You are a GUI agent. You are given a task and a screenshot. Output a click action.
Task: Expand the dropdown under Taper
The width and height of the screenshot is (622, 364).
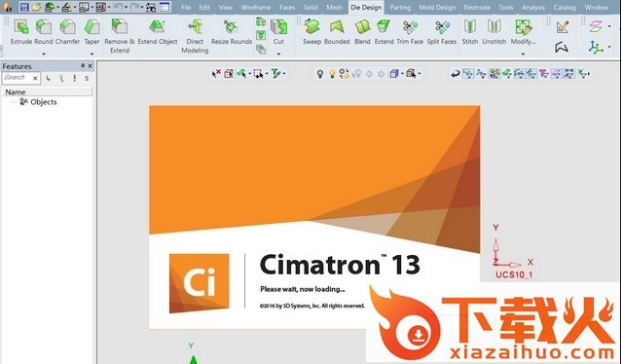tap(92, 54)
